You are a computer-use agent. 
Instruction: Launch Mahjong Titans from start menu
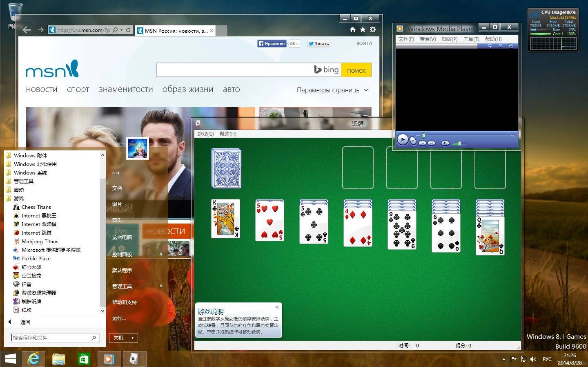(x=36, y=242)
